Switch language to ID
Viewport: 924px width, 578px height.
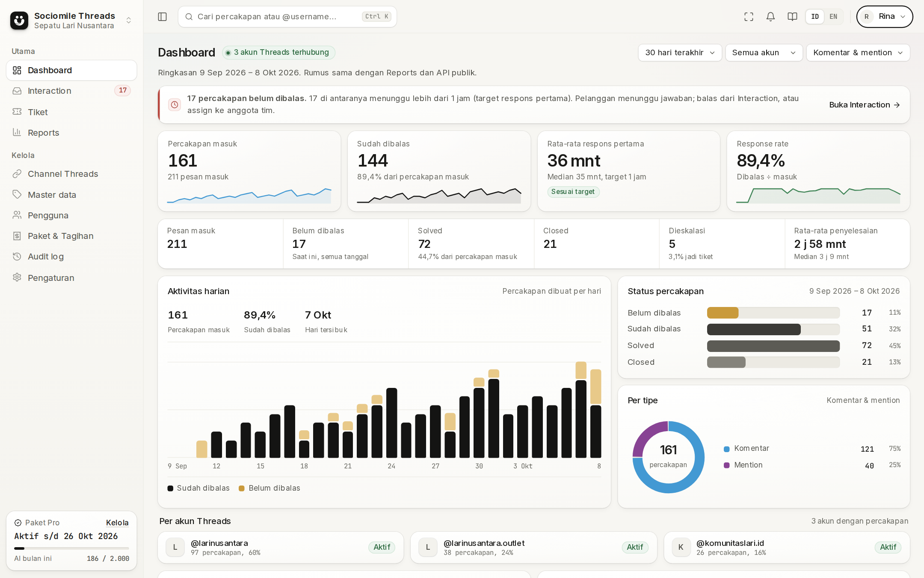pos(815,17)
